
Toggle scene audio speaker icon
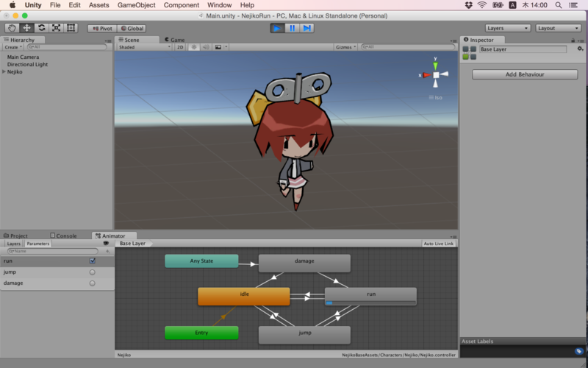206,47
